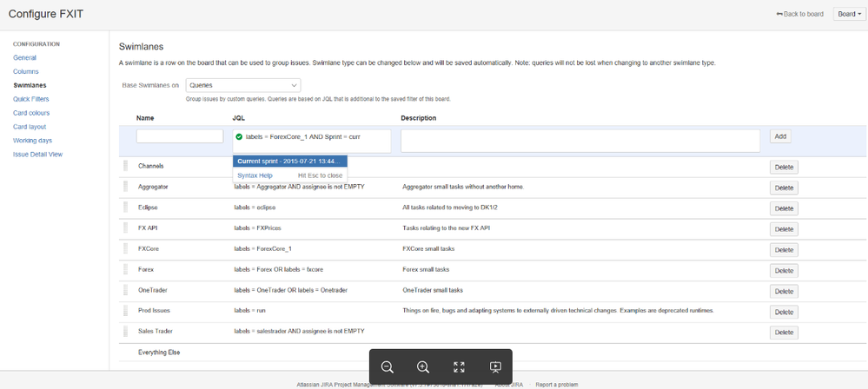Select Swimlanes in the configuration sidebar
The width and height of the screenshot is (868, 389).
(x=30, y=85)
